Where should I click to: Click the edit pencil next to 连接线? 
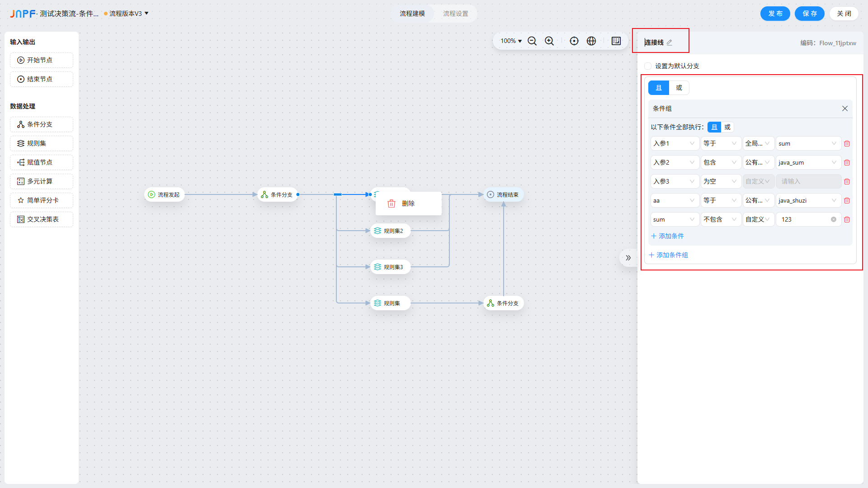coord(670,43)
